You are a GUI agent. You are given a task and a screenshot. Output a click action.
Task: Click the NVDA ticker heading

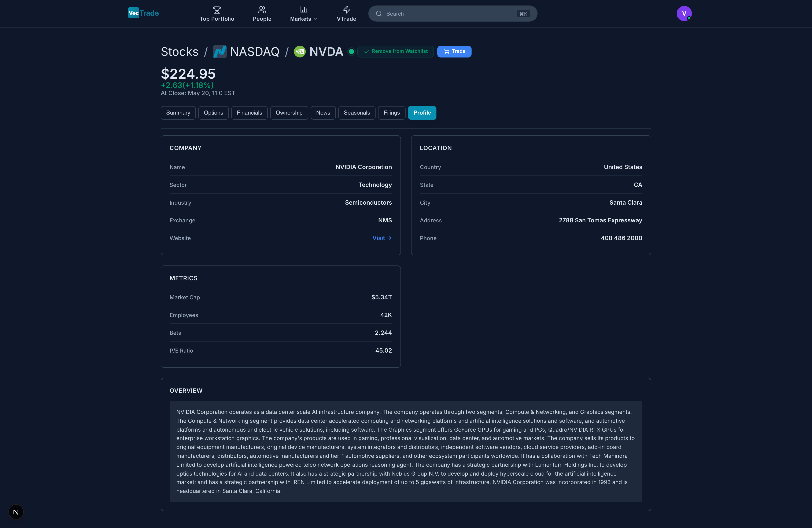[326, 52]
